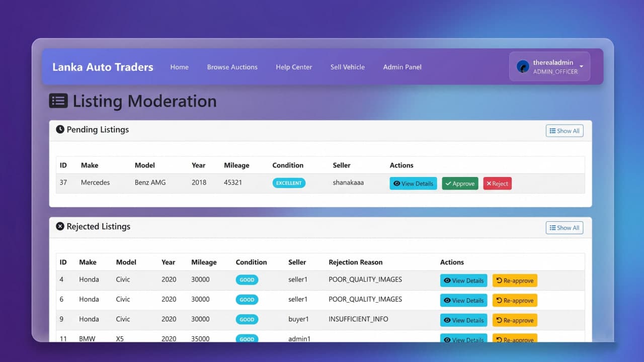This screenshot has height=362, width=644.
Task: Click the Seller header in Pending table
Action: [x=342, y=165]
